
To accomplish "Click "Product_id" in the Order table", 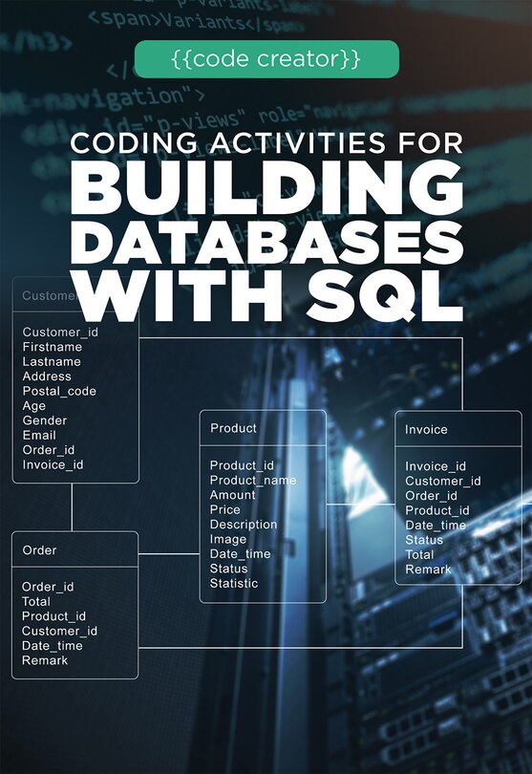I will pyautogui.click(x=53, y=616).
